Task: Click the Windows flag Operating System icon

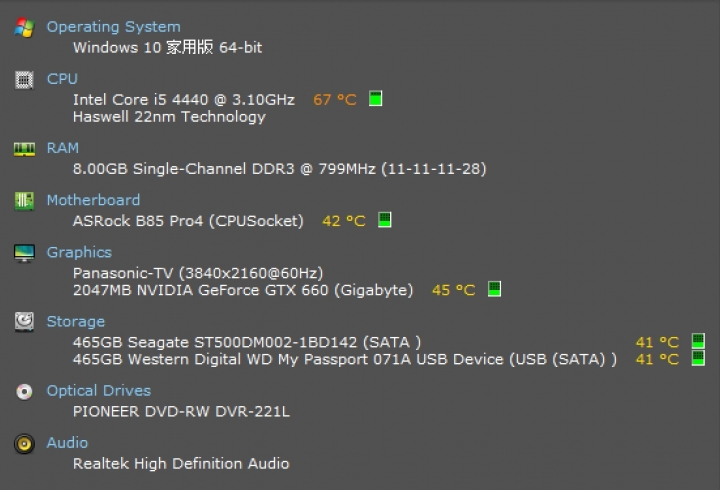Action: (24, 28)
